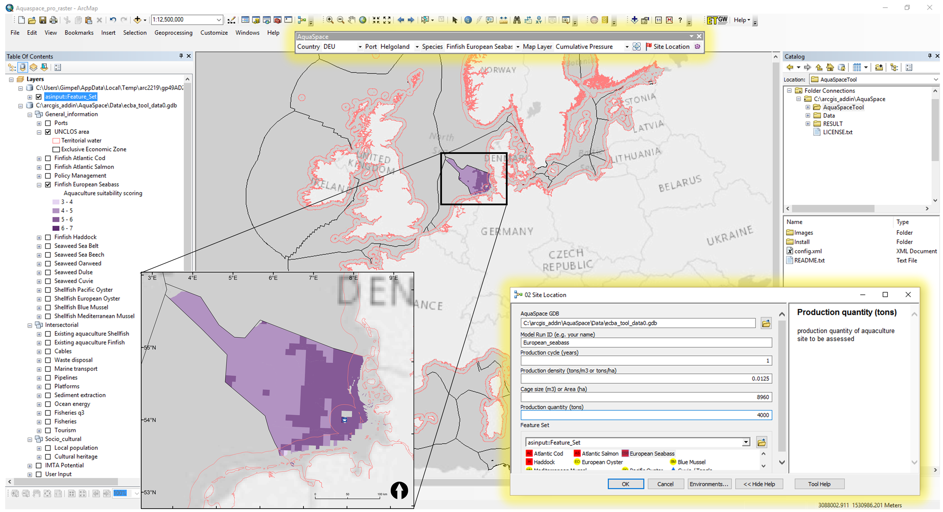
Task: Open the Bookmarks menu
Action: pos(79,33)
